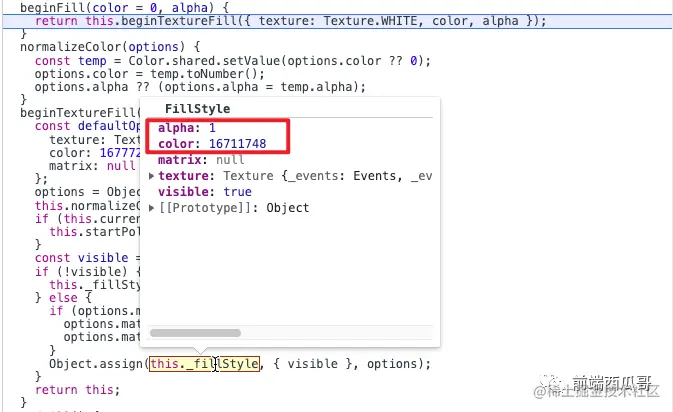Click the horizontal scrollbar in the popup

click(x=195, y=333)
